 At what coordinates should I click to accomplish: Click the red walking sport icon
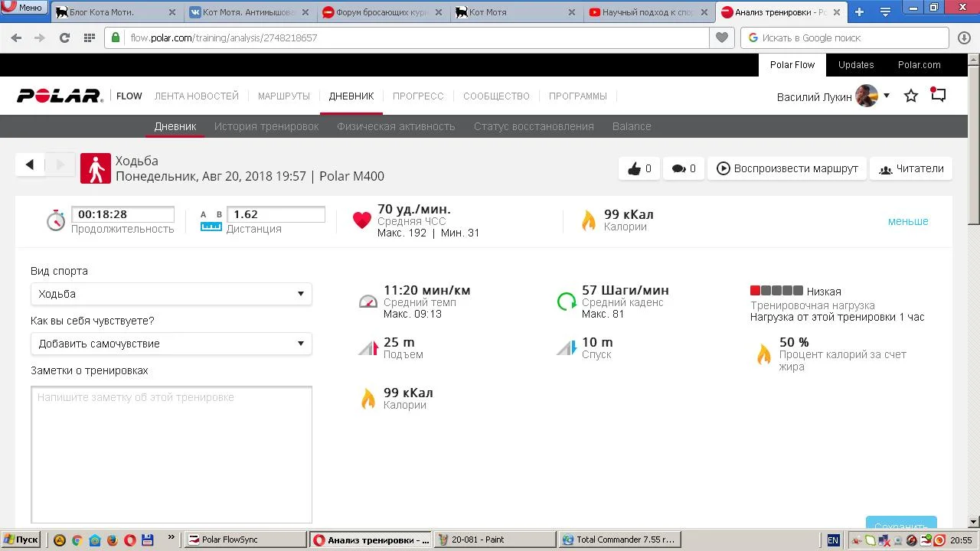96,168
